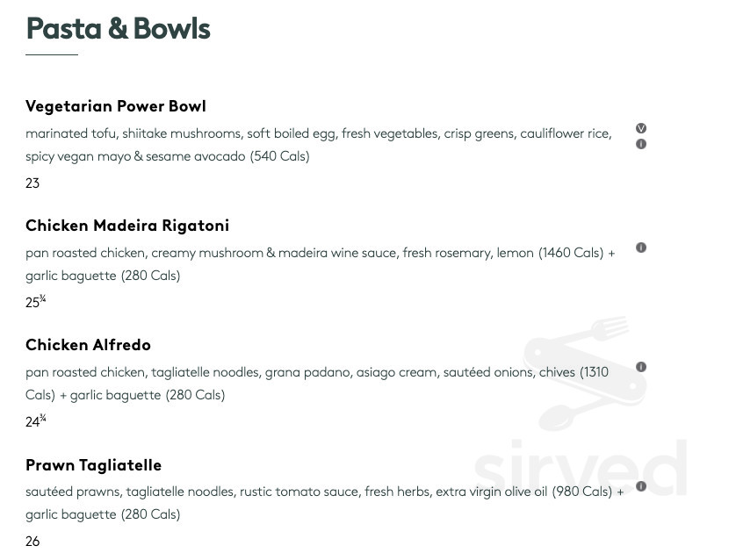Open the Chicken Madeira Rigatoni item
The image size is (736, 560).
pyautogui.click(x=127, y=226)
